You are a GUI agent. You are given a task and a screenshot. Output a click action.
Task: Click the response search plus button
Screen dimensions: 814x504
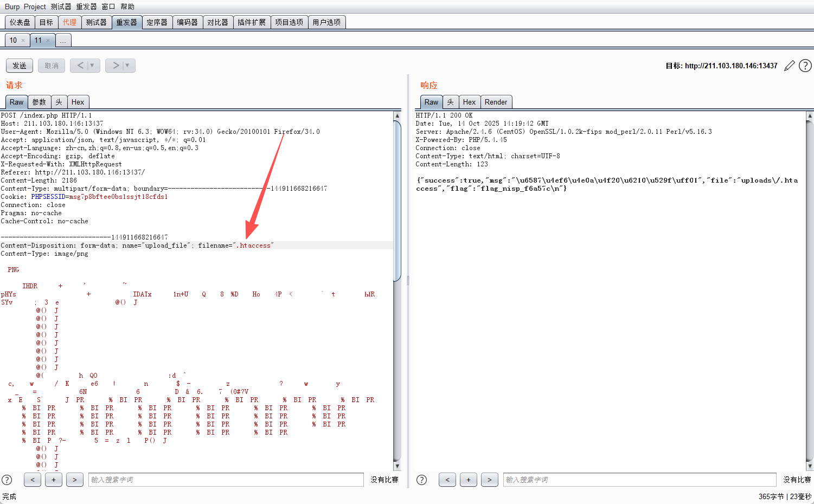(x=469, y=480)
